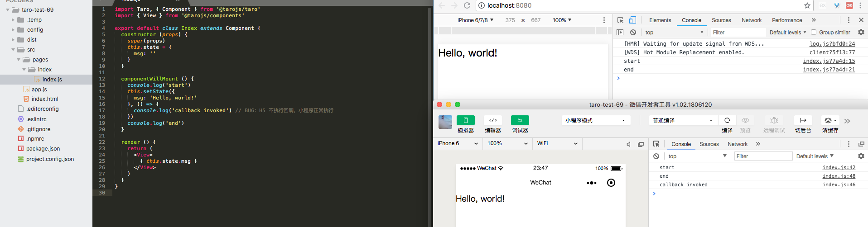Toggle the device toolbar in Chrome DevTools

click(x=632, y=20)
